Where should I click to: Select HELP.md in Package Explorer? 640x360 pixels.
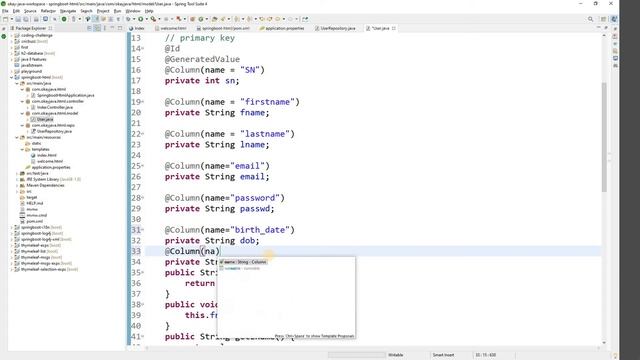point(35,203)
